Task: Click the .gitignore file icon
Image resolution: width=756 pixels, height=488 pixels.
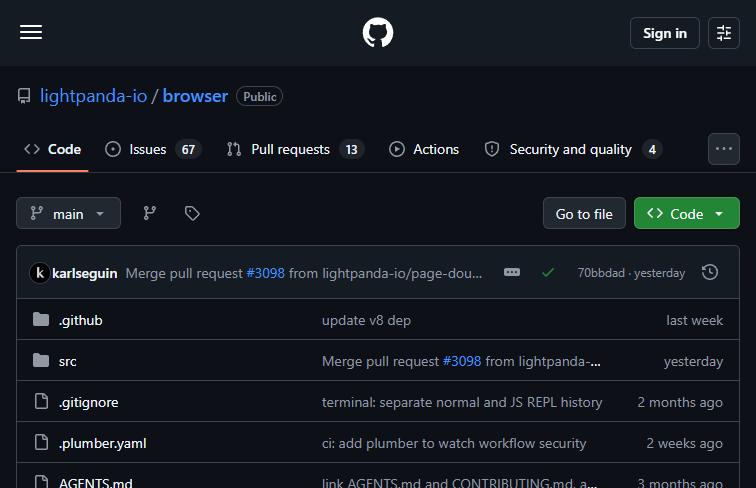Action: 41,401
